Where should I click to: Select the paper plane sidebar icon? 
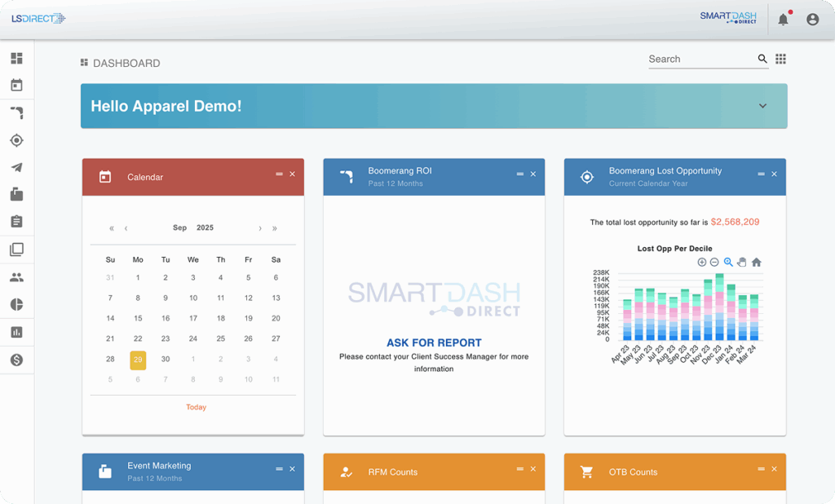(x=16, y=167)
